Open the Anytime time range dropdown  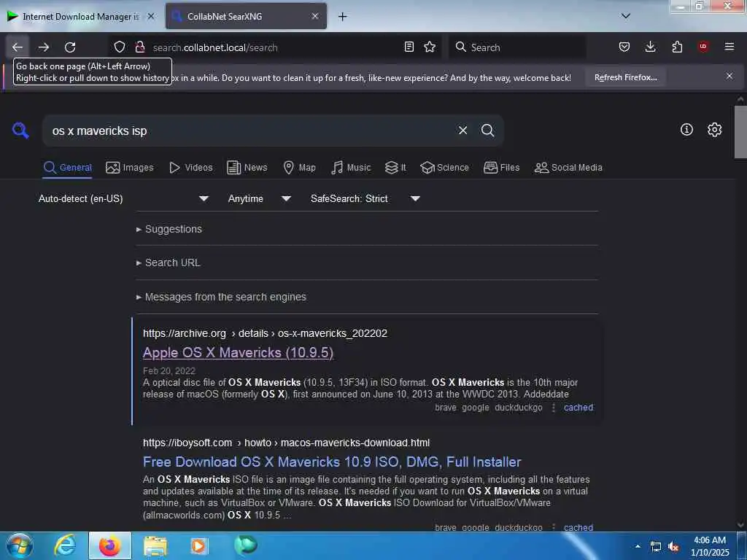click(x=259, y=198)
